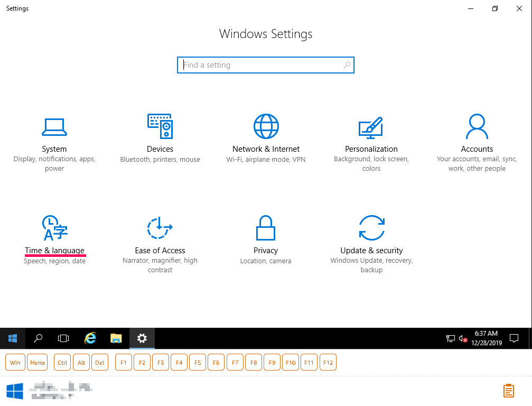This screenshot has height=406, width=532.
Task: Open the System settings laptop icon
Action: point(54,127)
